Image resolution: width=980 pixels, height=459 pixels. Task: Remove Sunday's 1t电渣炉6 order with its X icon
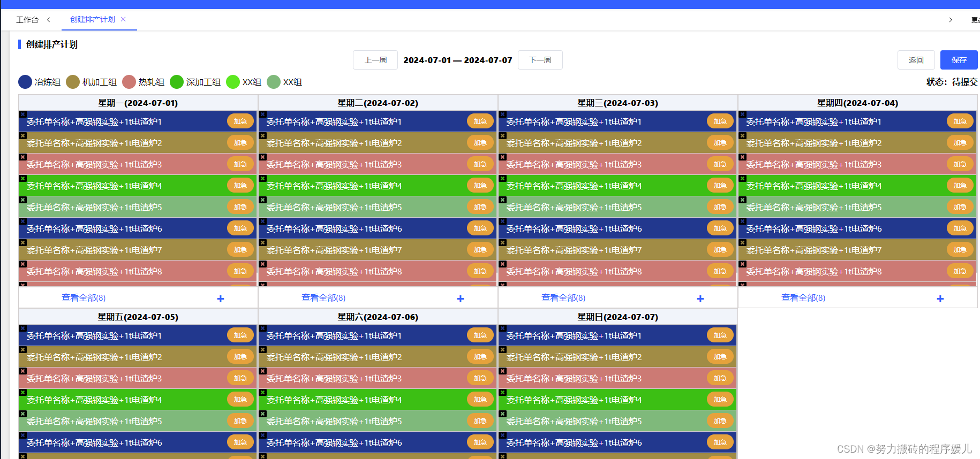(502, 435)
